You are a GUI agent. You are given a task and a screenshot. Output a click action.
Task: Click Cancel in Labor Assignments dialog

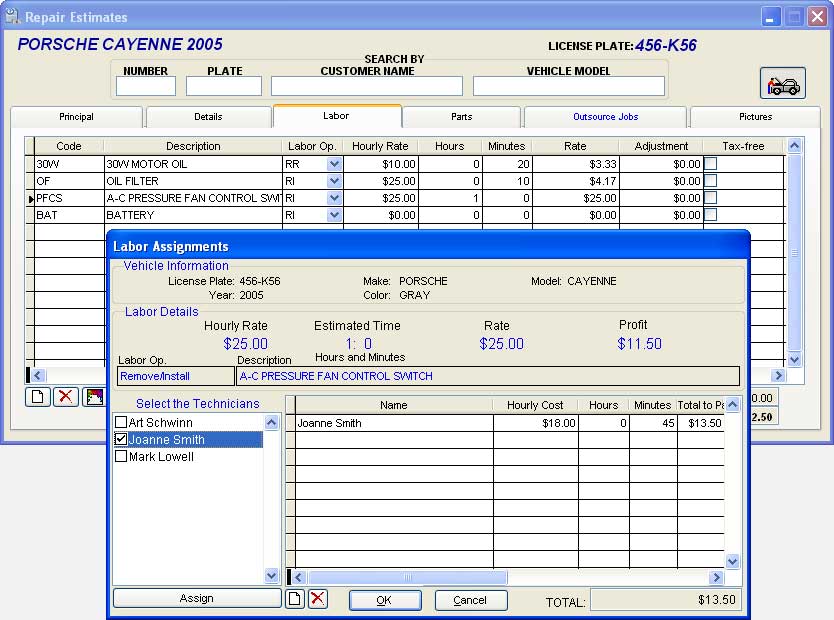pos(470,600)
